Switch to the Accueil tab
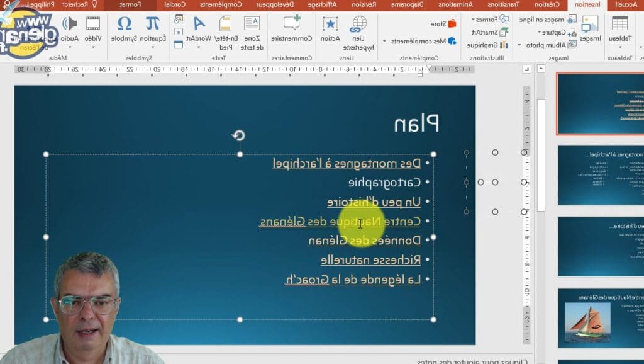This screenshot has height=364, width=644. [626, 4]
